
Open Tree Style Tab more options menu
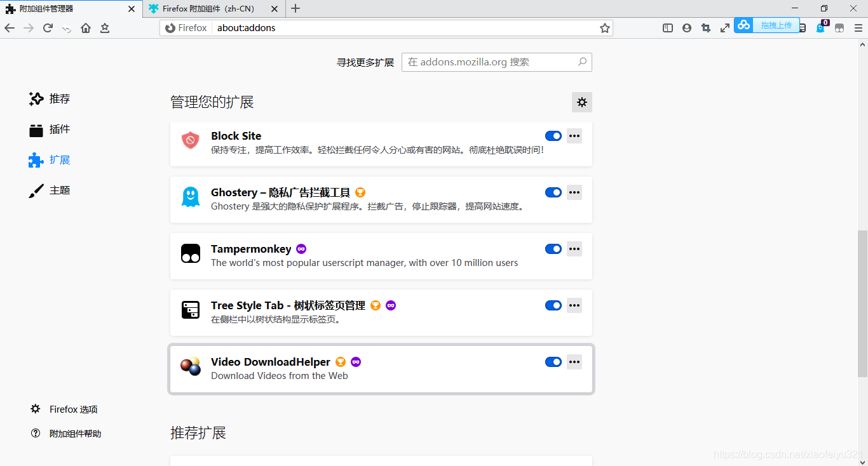click(574, 305)
